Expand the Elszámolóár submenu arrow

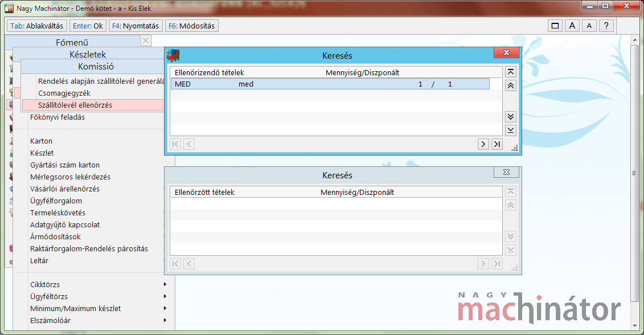tap(165, 320)
